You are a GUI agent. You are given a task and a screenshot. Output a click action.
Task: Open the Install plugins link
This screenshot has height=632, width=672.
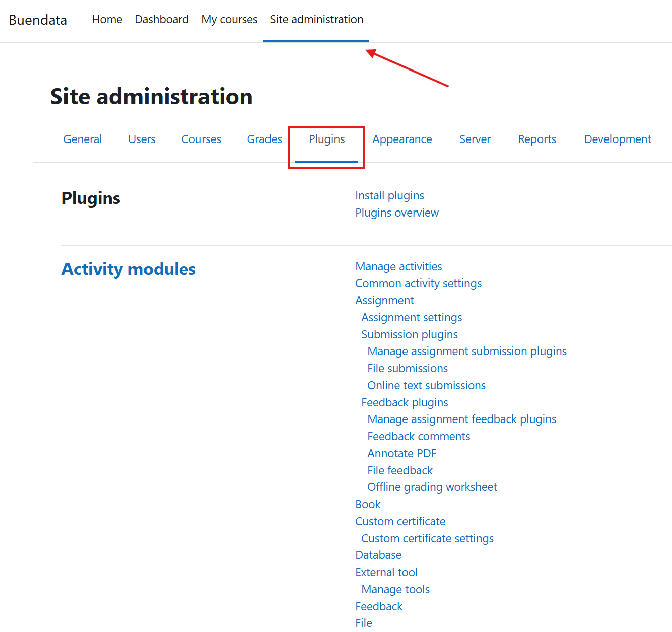coord(389,195)
